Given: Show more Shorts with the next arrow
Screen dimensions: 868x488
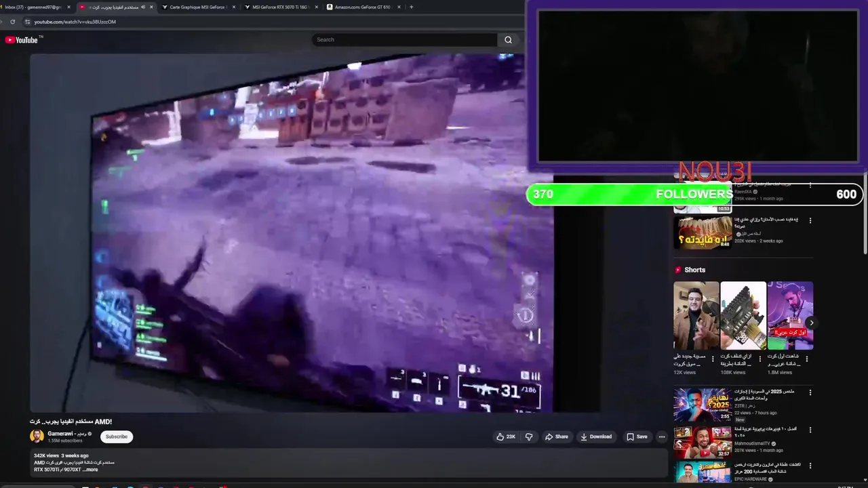Looking at the screenshot, I should (811, 323).
